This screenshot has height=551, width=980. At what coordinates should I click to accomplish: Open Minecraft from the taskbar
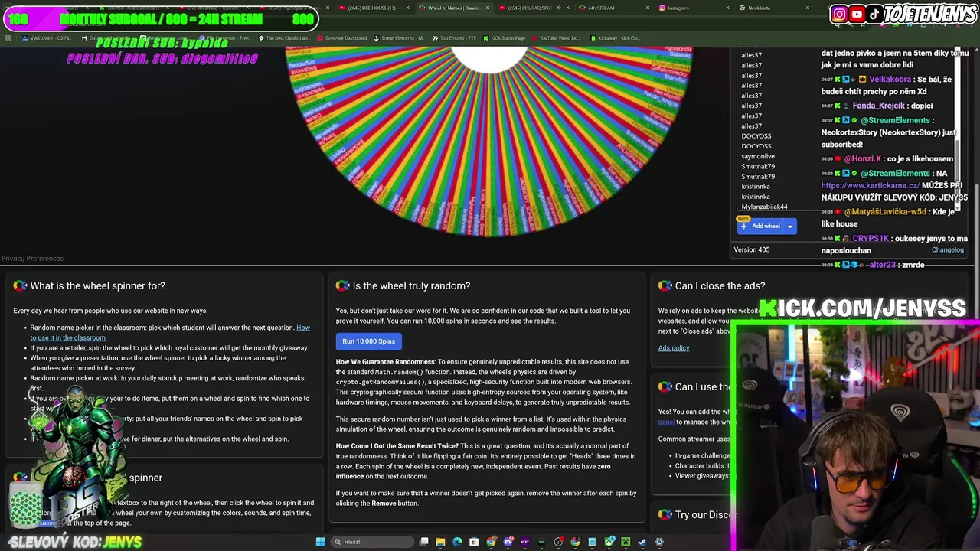click(x=626, y=542)
